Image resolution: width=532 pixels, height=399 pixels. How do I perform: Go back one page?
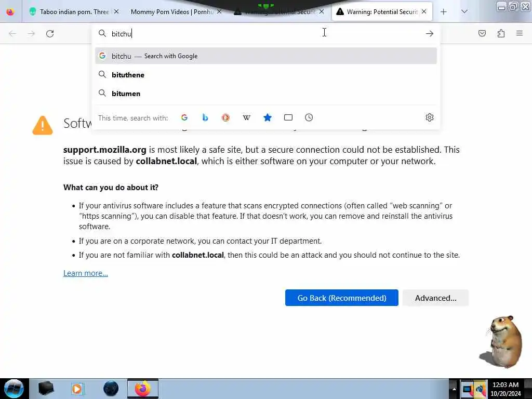[x=12, y=34]
